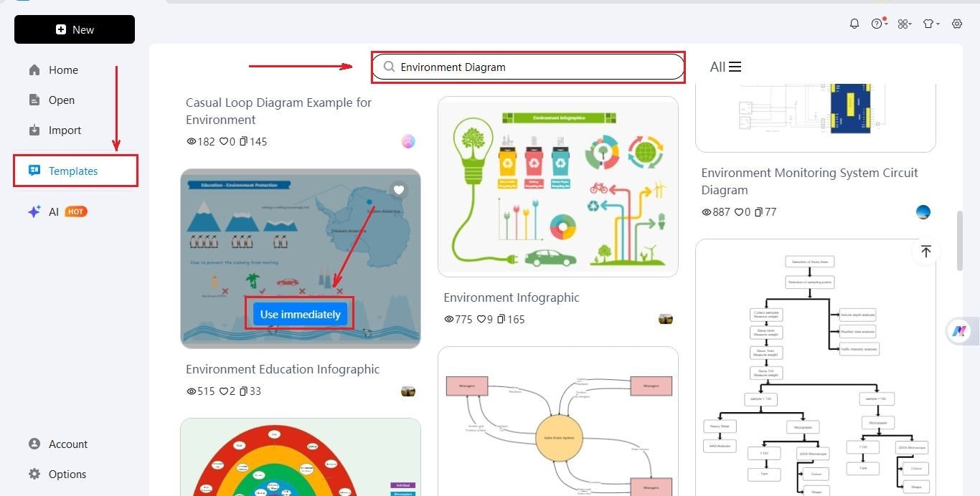Click the settings gear icon
Image resolution: width=980 pixels, height=496 pixels.
point(957,23)
